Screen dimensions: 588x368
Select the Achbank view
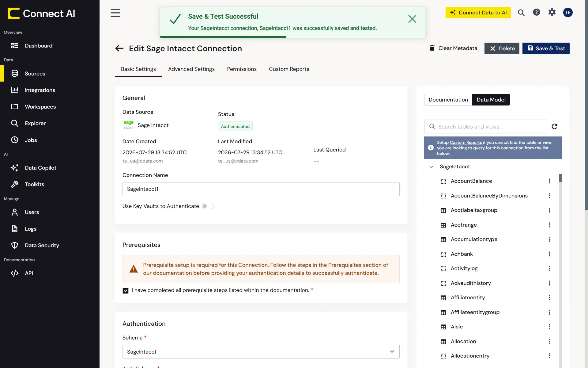point(462,254)
